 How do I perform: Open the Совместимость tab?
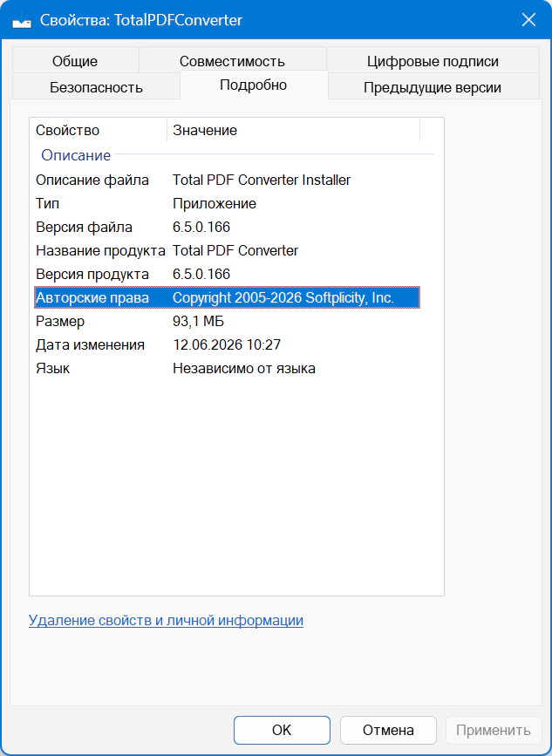(x=232, y=61)
